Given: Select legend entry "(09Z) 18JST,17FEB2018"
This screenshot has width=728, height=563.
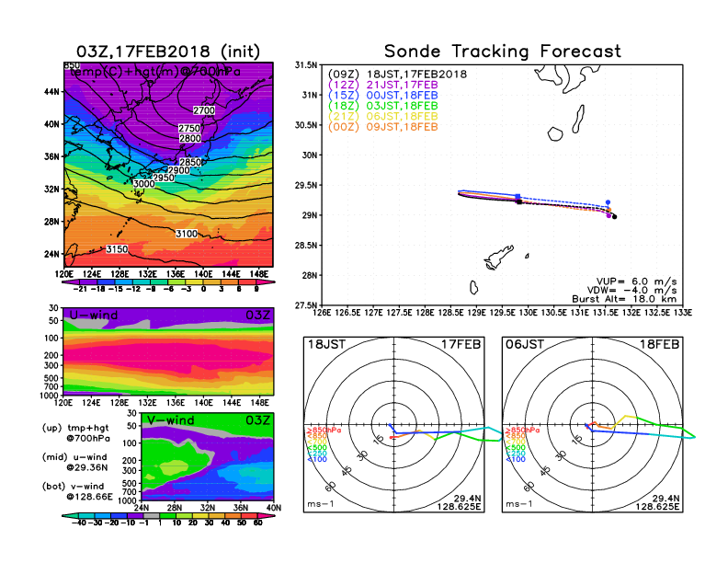Looking at the screenshot, I should pyautogui.click(x=397, y=75).
